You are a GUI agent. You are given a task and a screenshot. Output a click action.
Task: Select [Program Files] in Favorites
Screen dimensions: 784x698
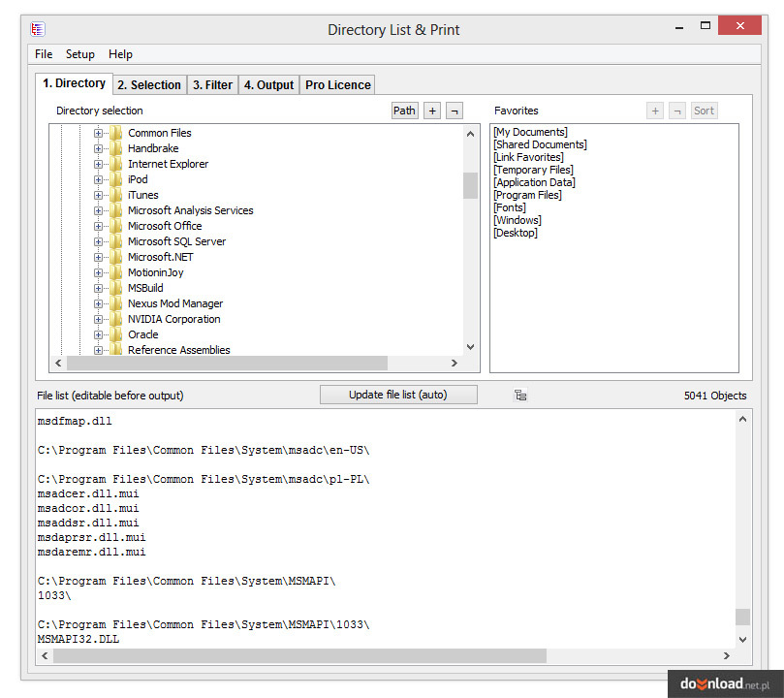coord(527,195)
